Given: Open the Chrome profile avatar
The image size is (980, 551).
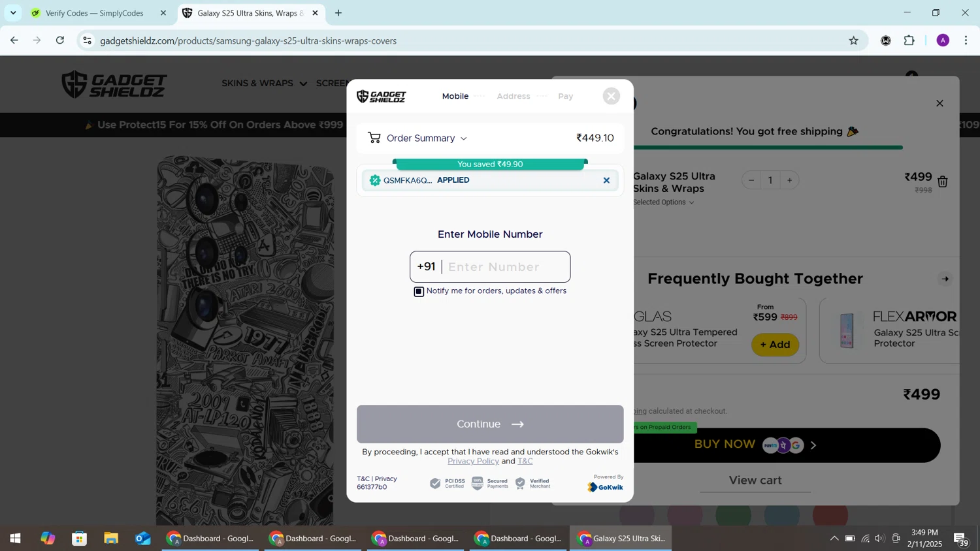Looking at the screenshot, I should [x=943, y=40].
